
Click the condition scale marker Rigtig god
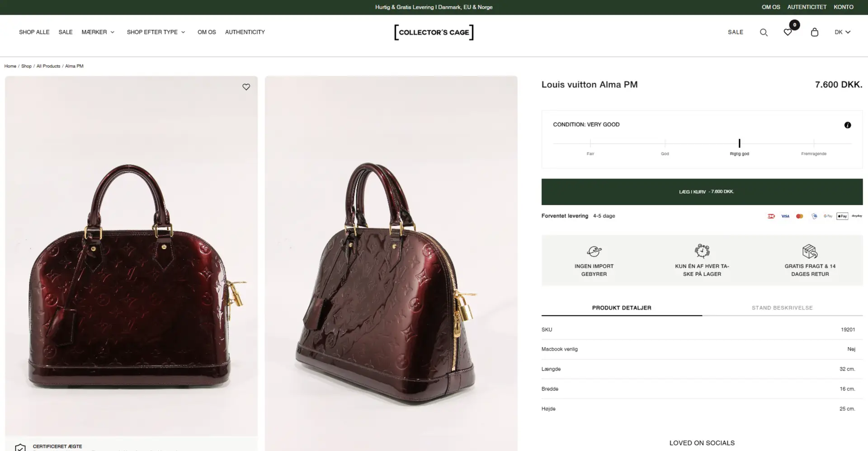[x=739, y=144]
